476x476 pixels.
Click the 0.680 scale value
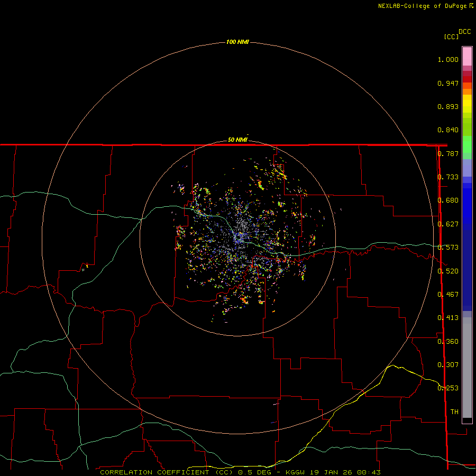click(448, 200)
